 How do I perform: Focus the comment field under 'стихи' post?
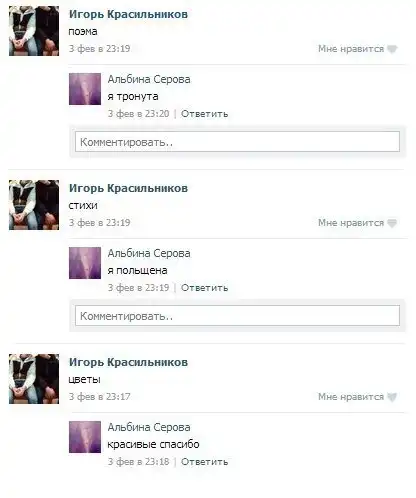[x=237, y=316]
